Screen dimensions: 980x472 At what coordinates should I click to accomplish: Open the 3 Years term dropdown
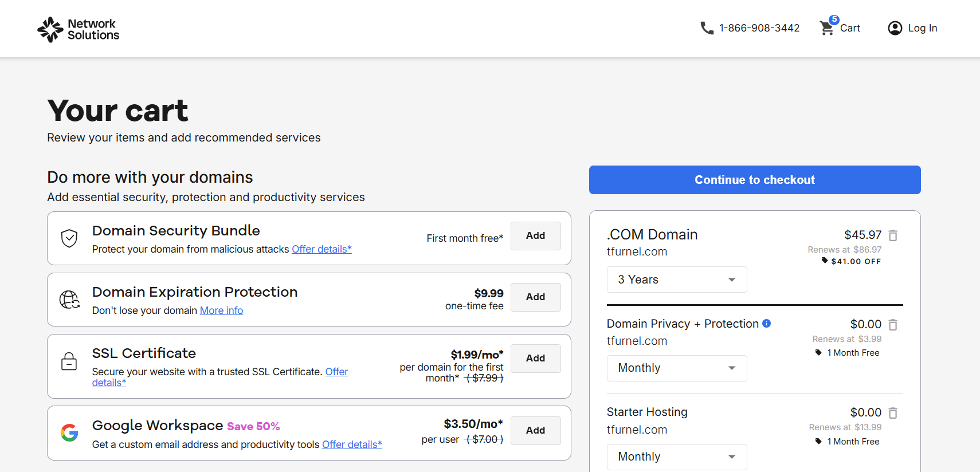click(677, 280)
